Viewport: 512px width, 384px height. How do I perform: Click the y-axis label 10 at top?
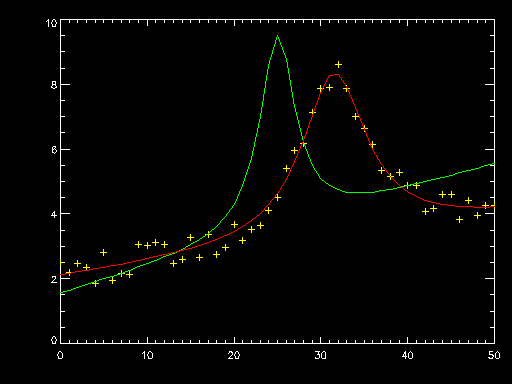tap(51, 23)
